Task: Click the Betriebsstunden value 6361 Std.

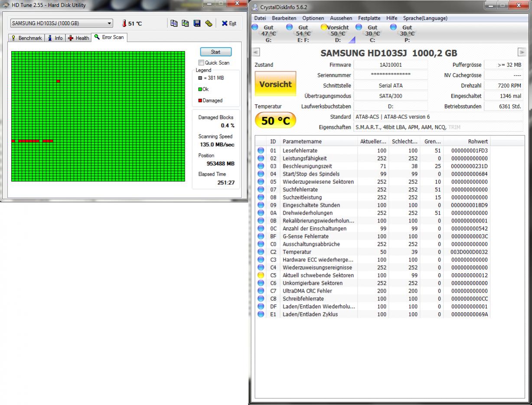Action: 504,106
